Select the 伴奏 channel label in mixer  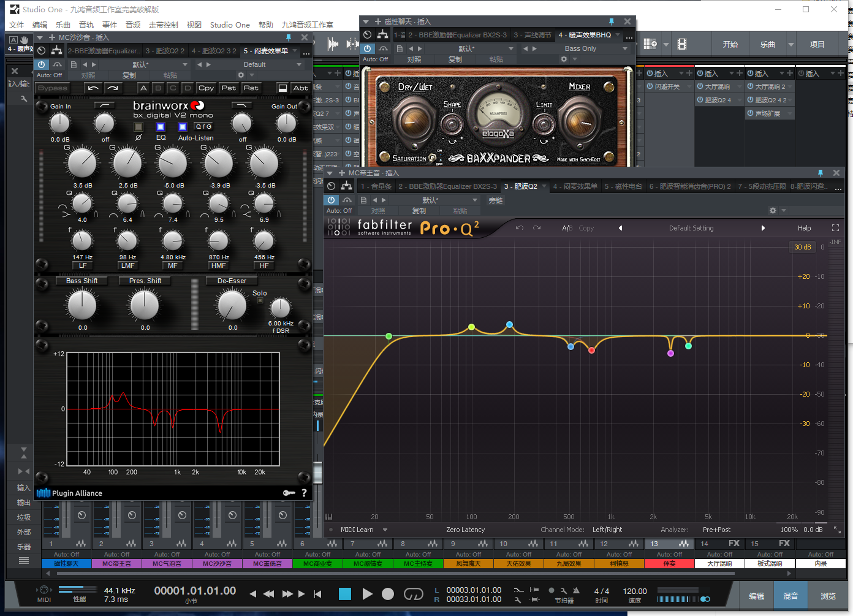coord(669,563)
